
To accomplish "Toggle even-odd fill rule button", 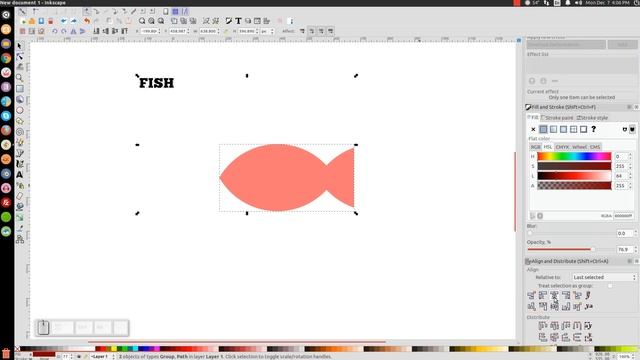I will [624, 129].
